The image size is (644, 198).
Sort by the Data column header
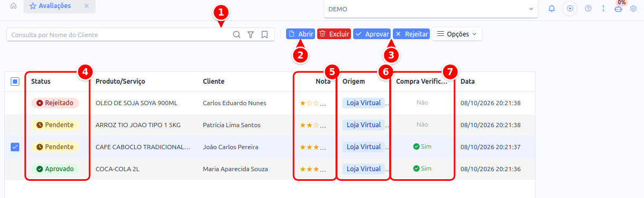point(467,82)
